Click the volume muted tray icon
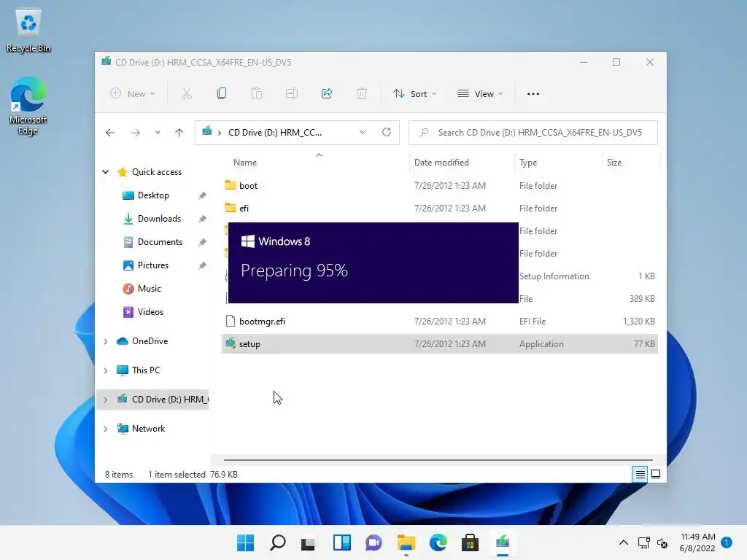 pos(662,542)
